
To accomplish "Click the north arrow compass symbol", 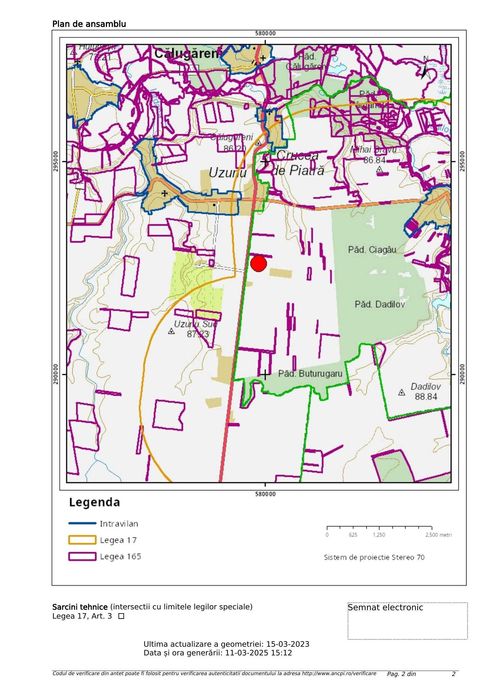I will click(424, 68).
